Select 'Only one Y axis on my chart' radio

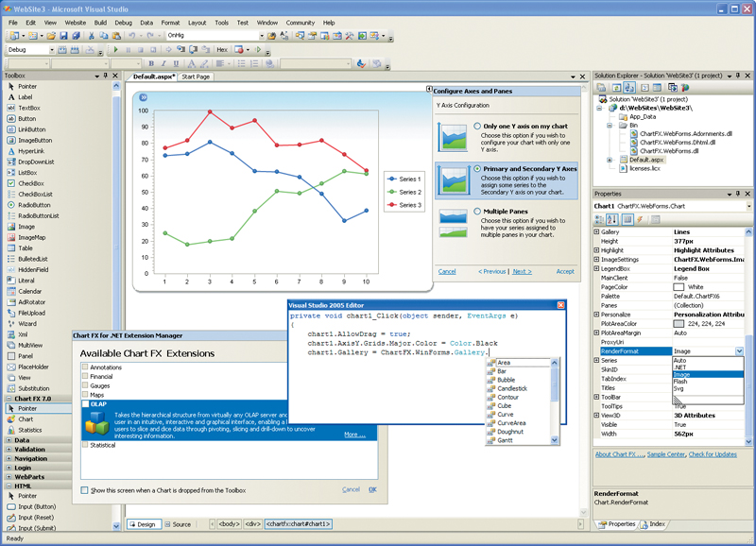pos(477,126)
